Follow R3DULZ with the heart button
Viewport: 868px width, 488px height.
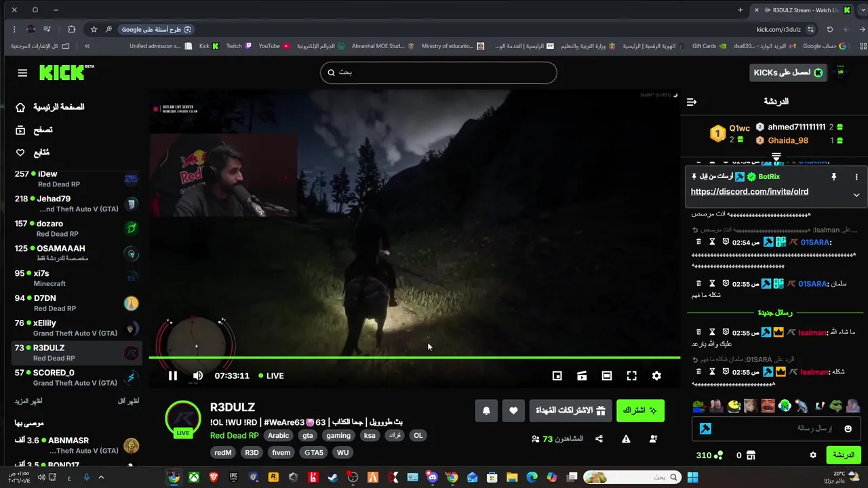513,411
